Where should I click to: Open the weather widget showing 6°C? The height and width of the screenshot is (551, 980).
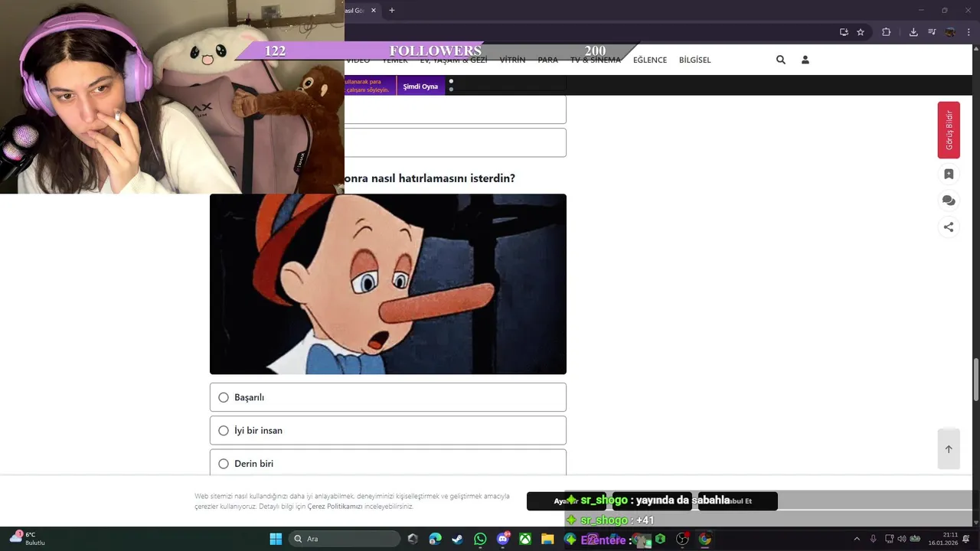point(27,538)
